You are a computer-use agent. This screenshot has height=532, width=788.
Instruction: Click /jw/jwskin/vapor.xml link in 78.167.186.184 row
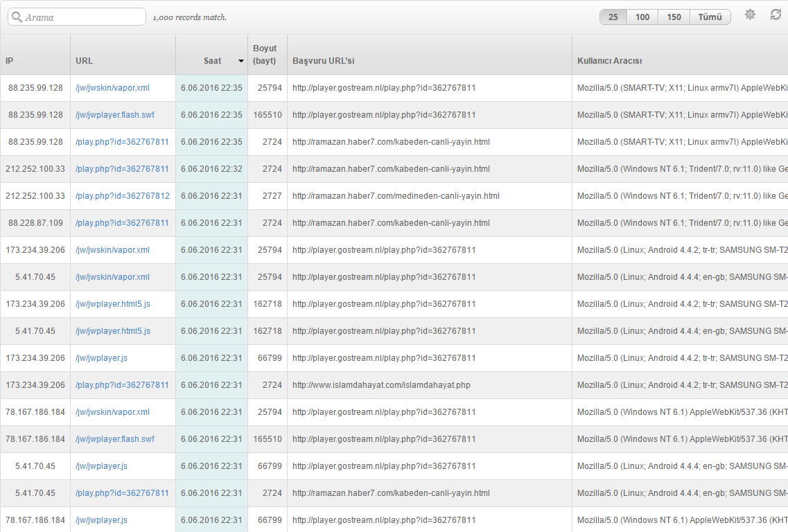point(112,412)
